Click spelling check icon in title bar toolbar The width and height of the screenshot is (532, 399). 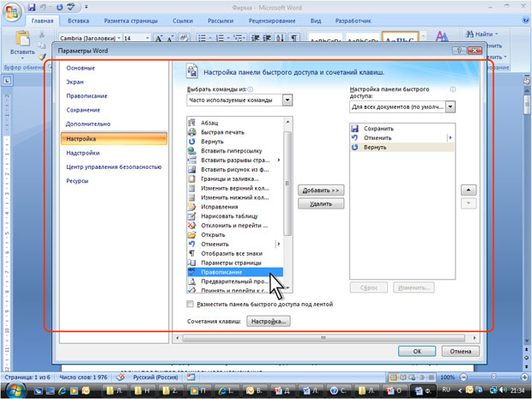tap(71, 7)
